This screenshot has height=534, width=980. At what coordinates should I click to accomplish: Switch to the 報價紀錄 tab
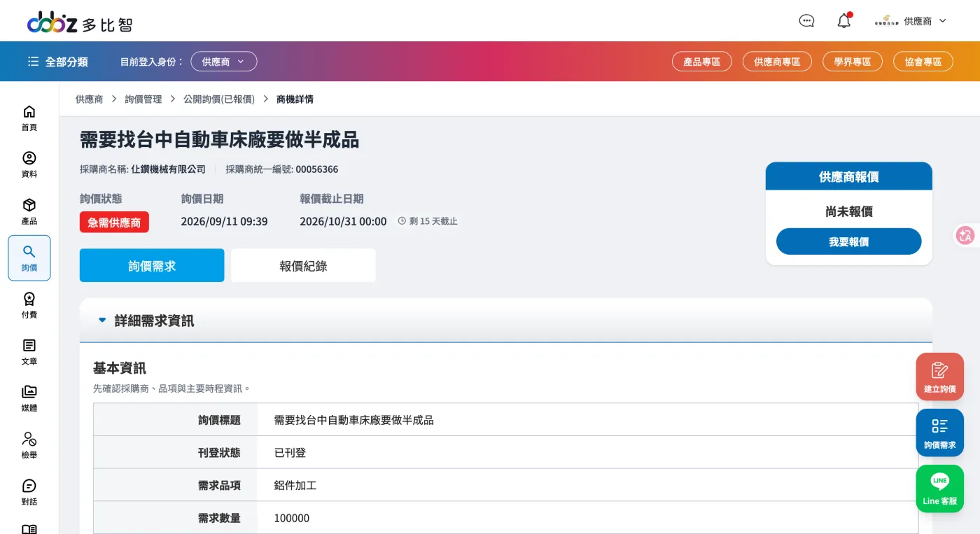point(303,265)
